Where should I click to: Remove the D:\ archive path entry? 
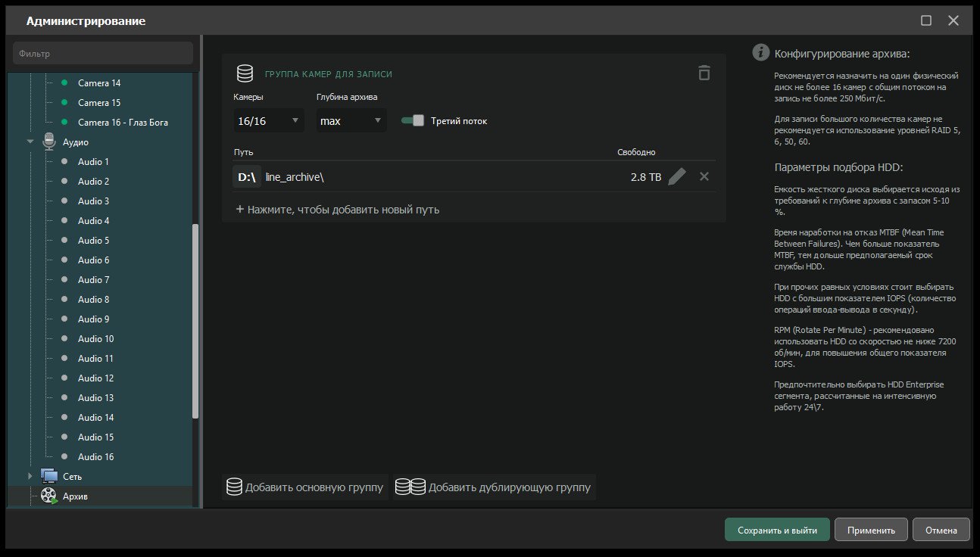pyautogui.click(x=704, y=176)
